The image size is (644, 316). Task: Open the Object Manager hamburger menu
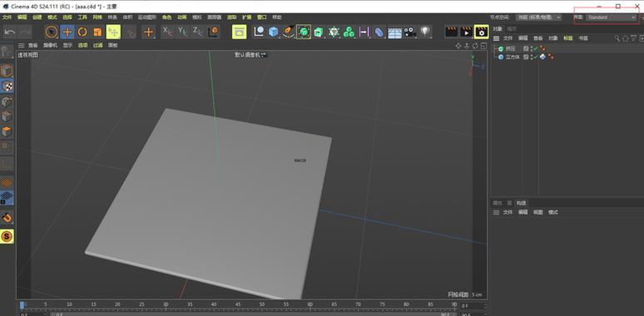click(x=496, y=38)
